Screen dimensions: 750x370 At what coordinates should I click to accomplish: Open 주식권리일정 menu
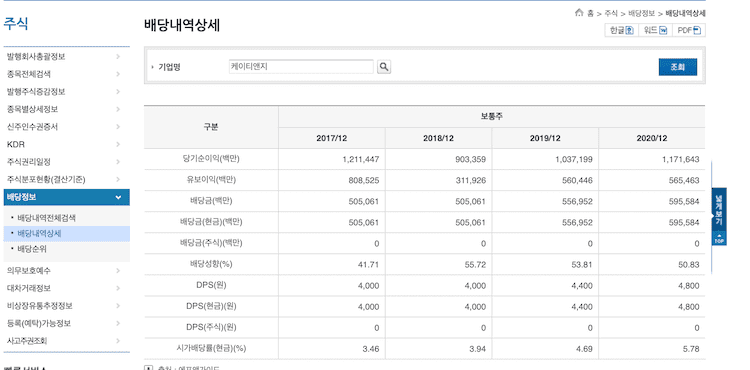click(29, 162)
